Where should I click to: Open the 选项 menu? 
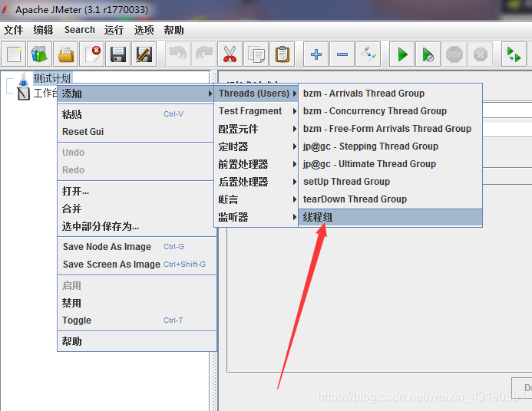tap(144, 30)
